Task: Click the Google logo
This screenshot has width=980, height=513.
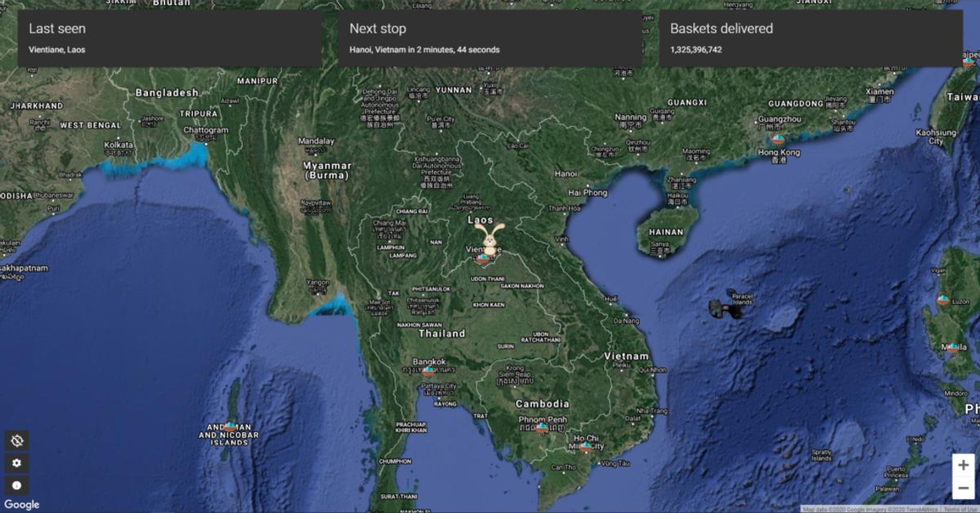Action: point(22,505)
